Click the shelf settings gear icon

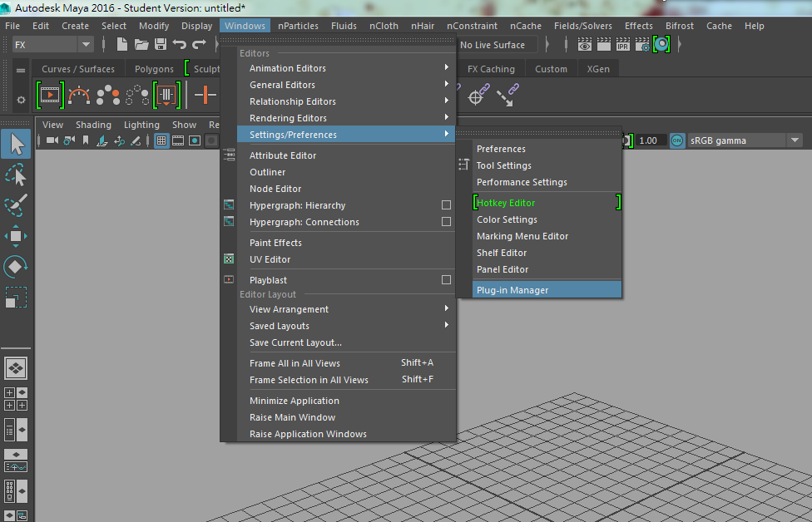[x=21, y=100]
